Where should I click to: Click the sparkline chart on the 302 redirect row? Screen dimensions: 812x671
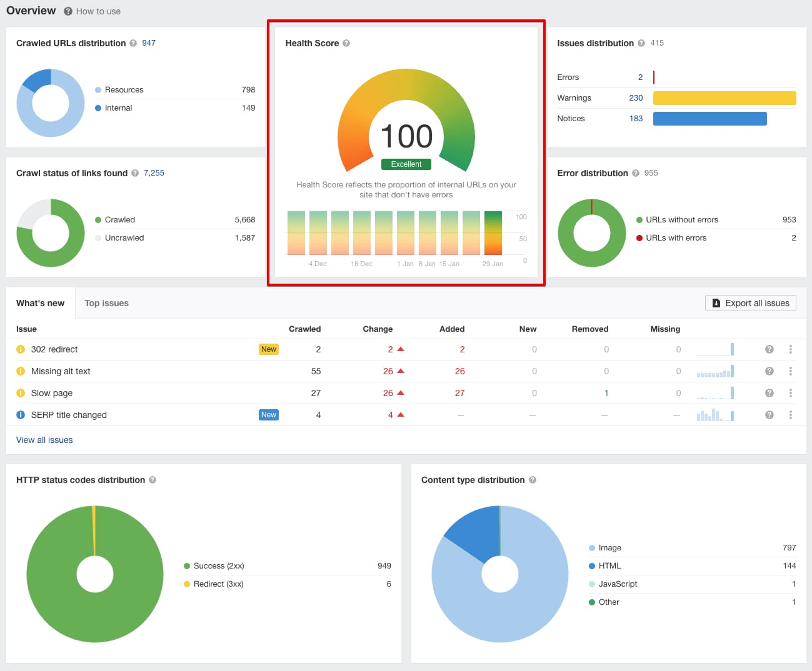click(715, 349)
